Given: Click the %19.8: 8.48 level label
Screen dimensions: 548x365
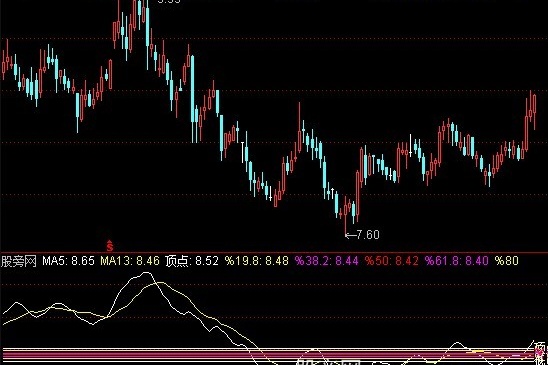Looking at the screenshot, I should coord(257,261).
